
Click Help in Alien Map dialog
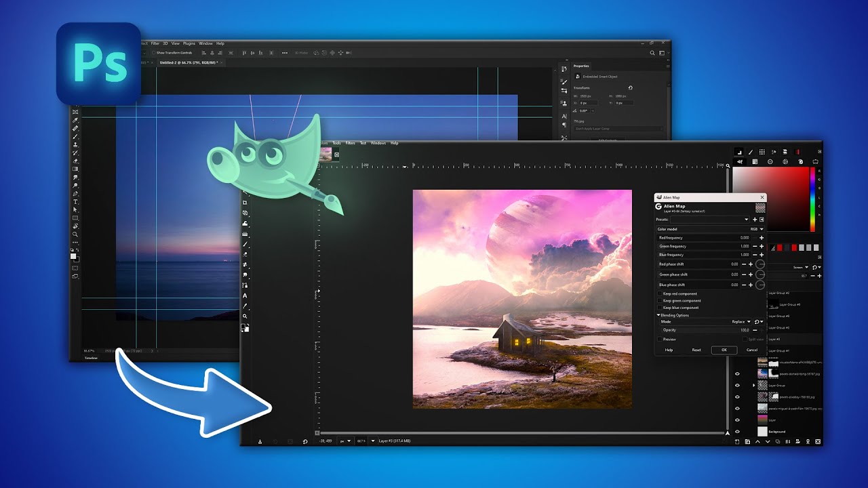tap(669, 350)
